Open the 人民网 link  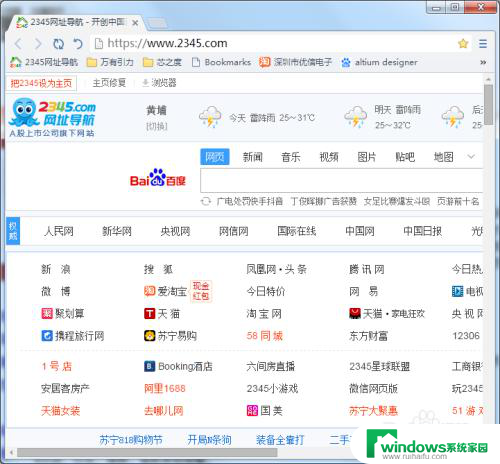click(59, 231)
